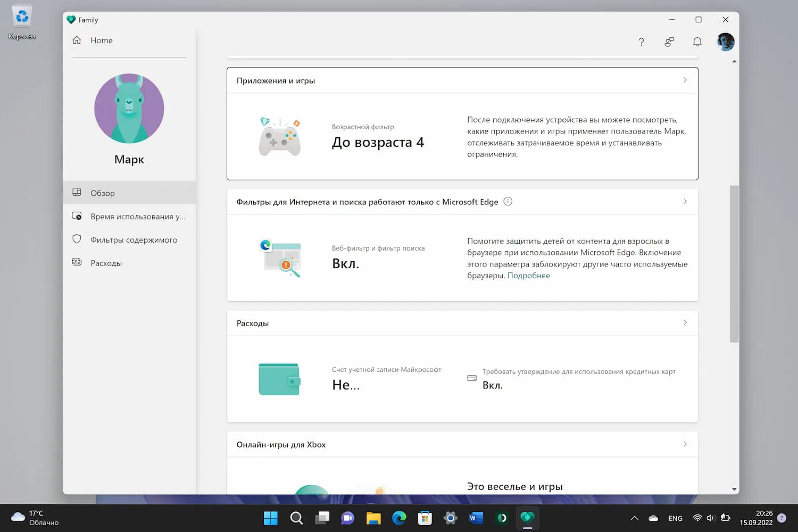Click web filter status Вкл.
798x532 pixels.
346,264
